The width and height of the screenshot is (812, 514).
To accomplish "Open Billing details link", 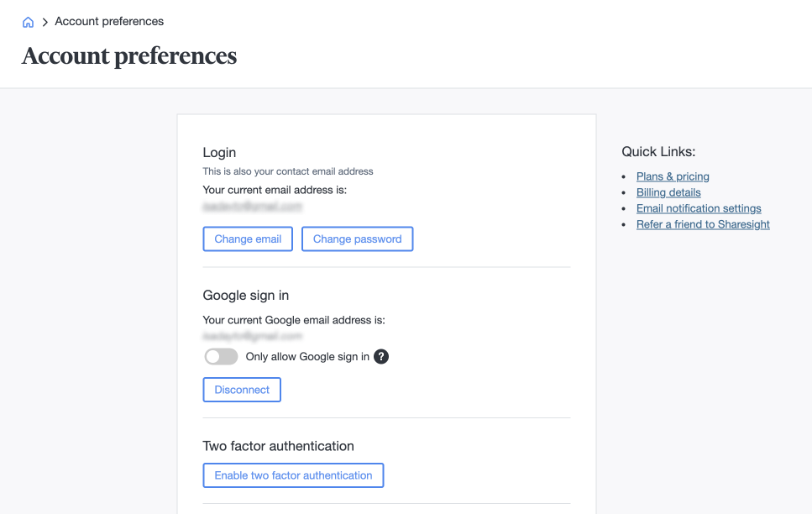I will click(x=668, y=192).
